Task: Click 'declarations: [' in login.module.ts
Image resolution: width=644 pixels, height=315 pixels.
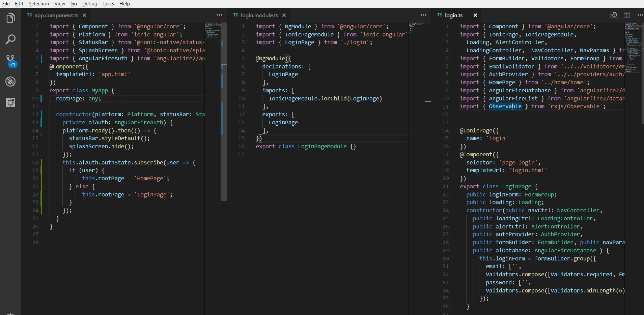Action: 286,67
